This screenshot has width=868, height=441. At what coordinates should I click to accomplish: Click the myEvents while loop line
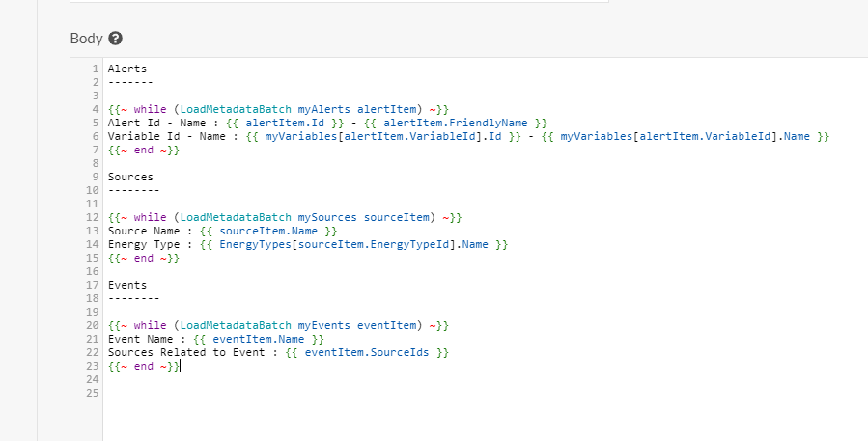point(278,326)
